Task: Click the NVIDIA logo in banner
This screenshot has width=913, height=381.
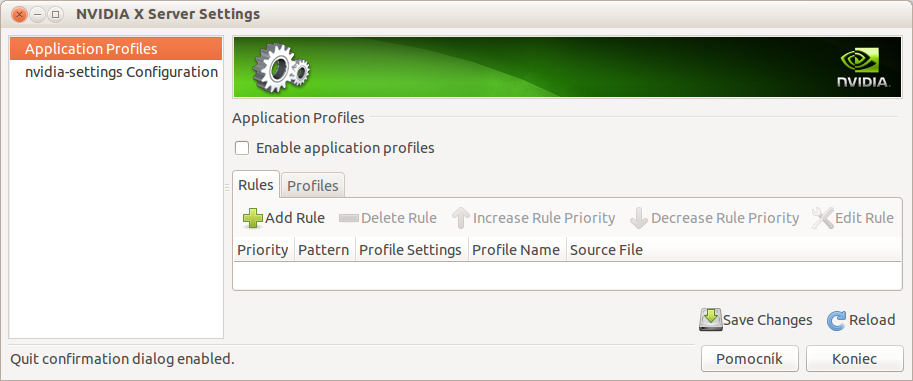Action: [x=864, y=68]
